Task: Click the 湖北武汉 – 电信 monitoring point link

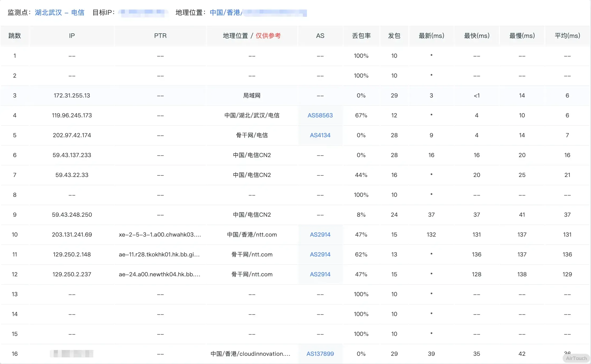Action: (59, 12)
